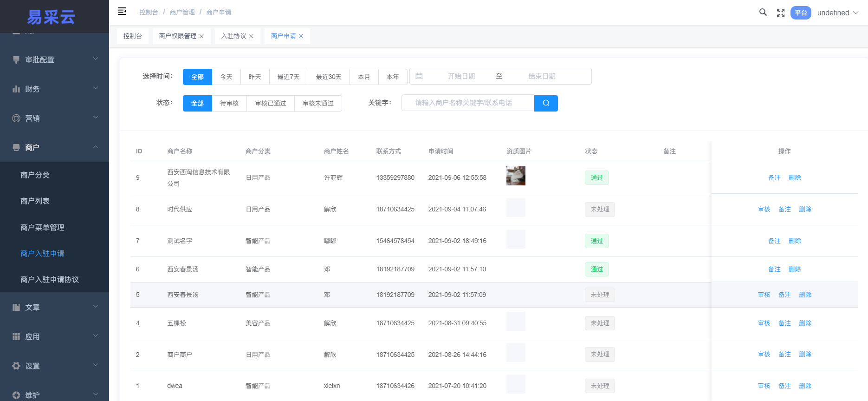
Task: Click 审核 for 五棵松 row
Action: [x=764, y=323]
